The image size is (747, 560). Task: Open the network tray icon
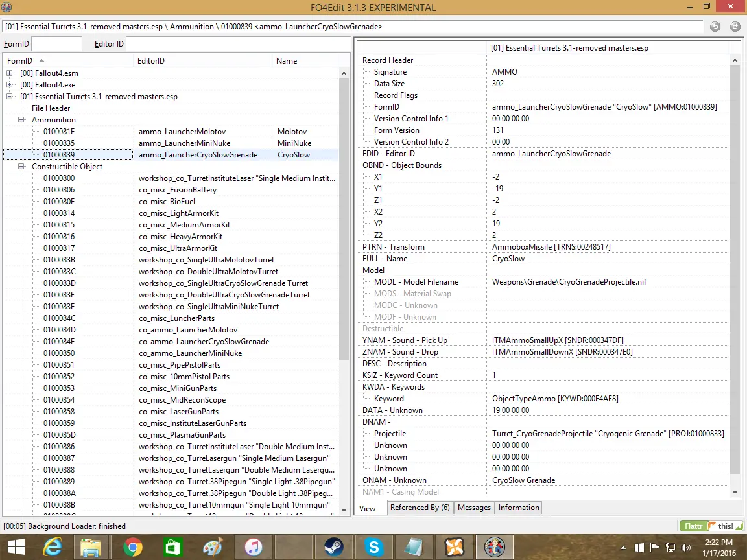point(670,548)
